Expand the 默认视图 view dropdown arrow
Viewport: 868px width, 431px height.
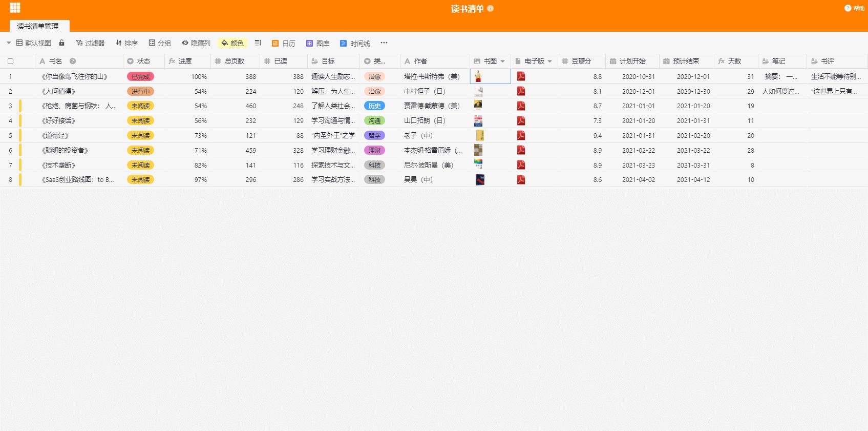[x=9, y=43]
